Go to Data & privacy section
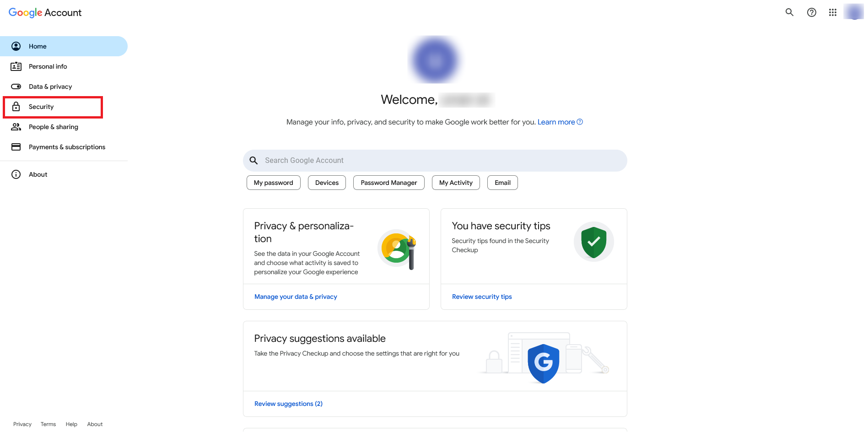Screen dimensions: 868x432 50,86
